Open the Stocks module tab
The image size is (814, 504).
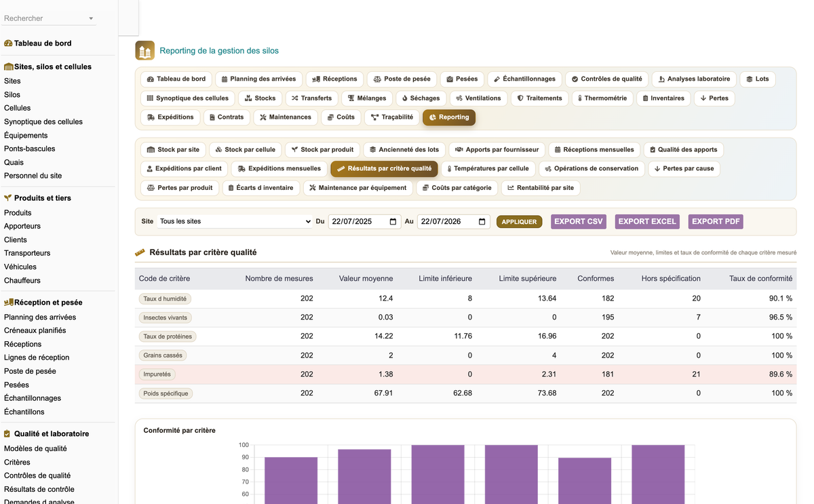(x=260, y=98)
